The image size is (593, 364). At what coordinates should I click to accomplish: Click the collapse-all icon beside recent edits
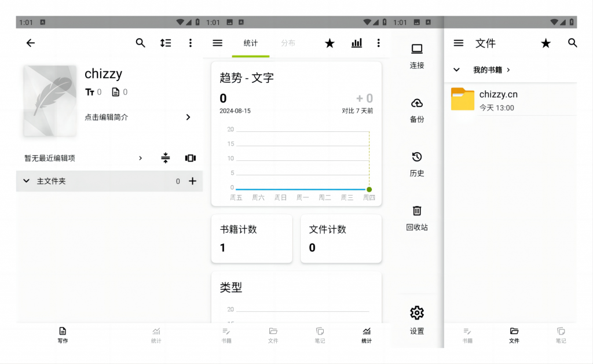click(166, 158)
